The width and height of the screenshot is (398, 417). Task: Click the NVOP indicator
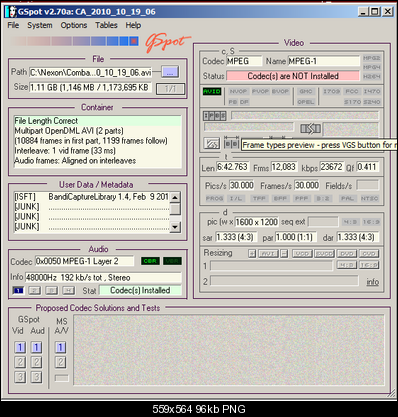coord(238,91)
